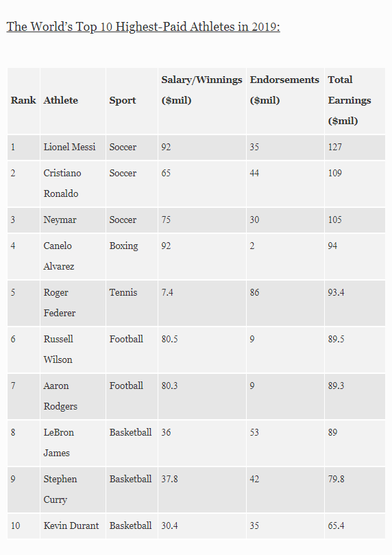Click the Kevin Durant name cell
The image size is (392, 555).
click(x=71, y=526)
